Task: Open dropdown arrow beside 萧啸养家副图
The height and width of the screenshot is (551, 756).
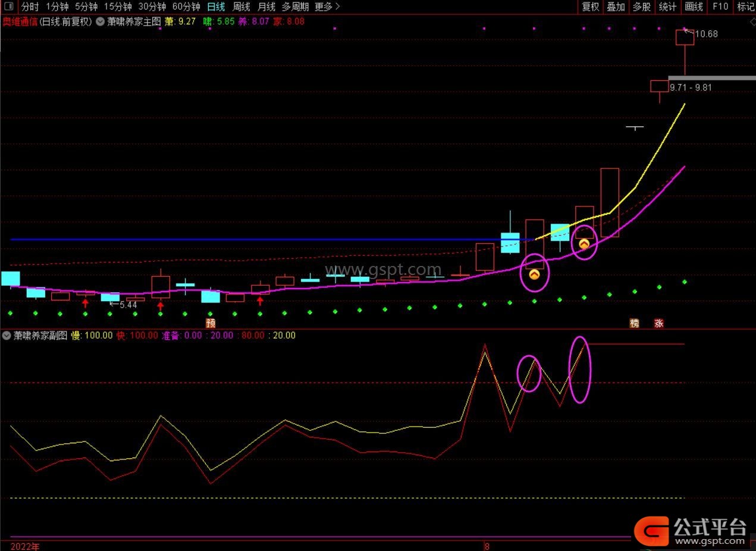Action: click(x=7, y=336)
